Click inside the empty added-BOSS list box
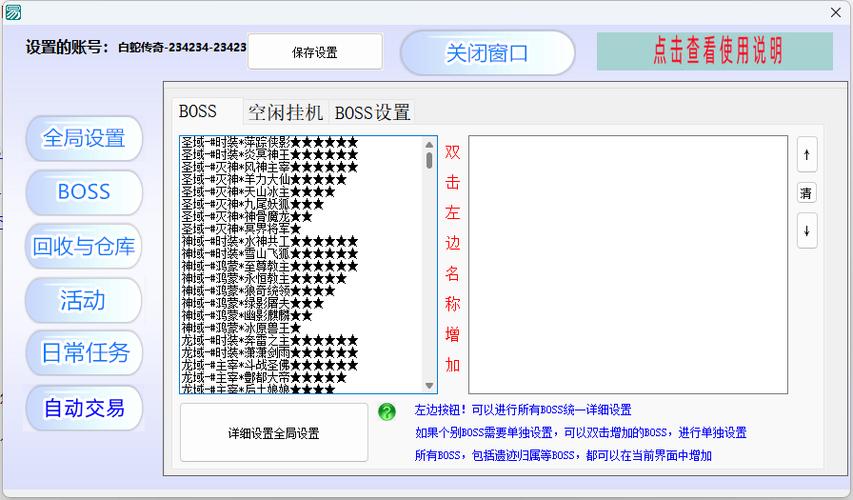The height and width of the screenshot is (500, 853). click(628, 264)
